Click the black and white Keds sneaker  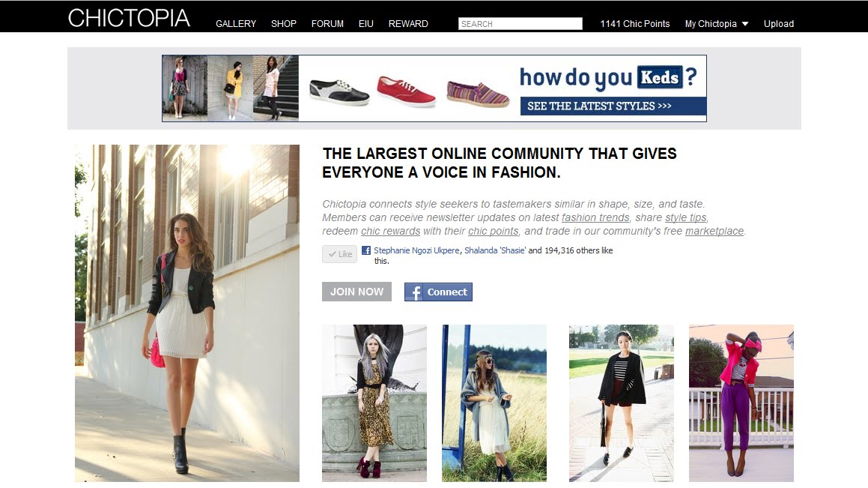point(339,92)
